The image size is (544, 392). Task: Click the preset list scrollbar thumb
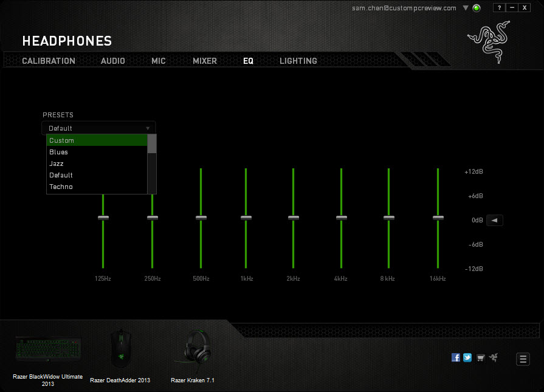152,143
